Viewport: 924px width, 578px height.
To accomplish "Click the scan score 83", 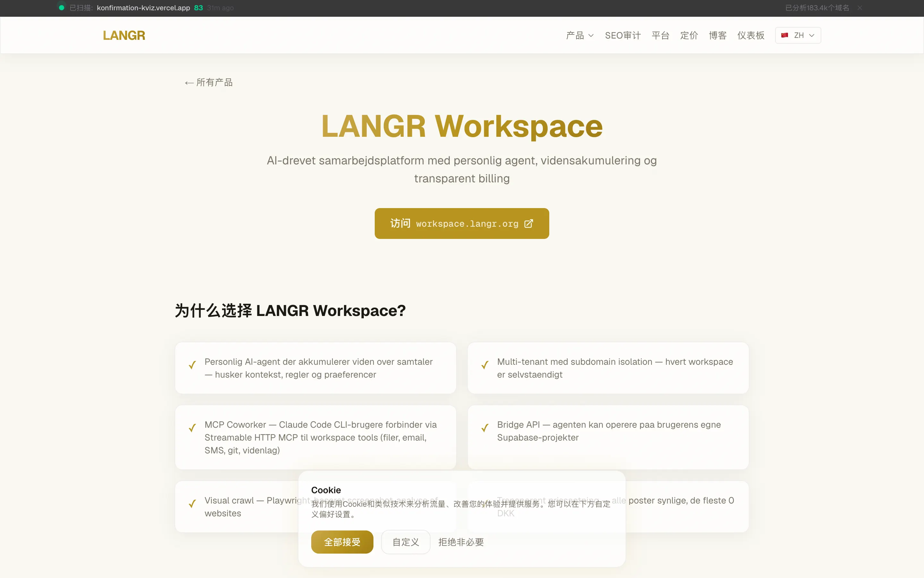I will pos(198,8).
